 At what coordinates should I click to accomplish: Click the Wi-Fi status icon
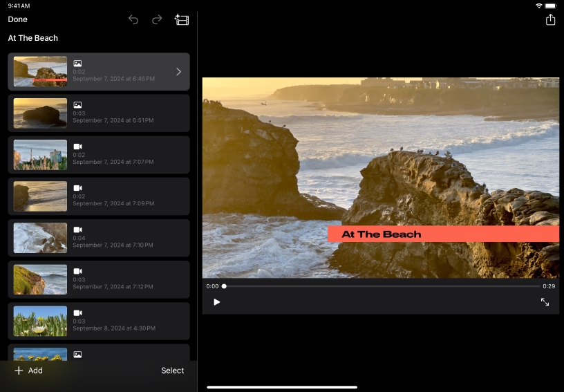538,6
